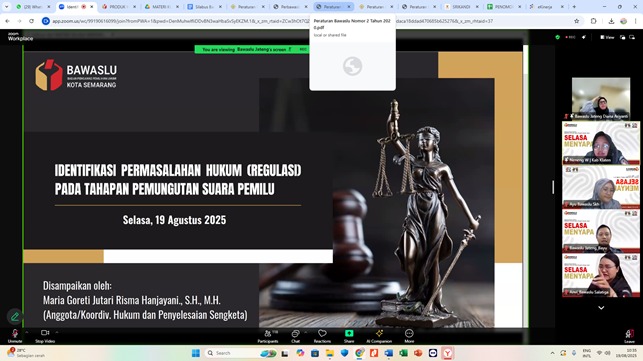643x361 pixels.
Task: Click the REC recording indicator
Action: coord(570,37)
